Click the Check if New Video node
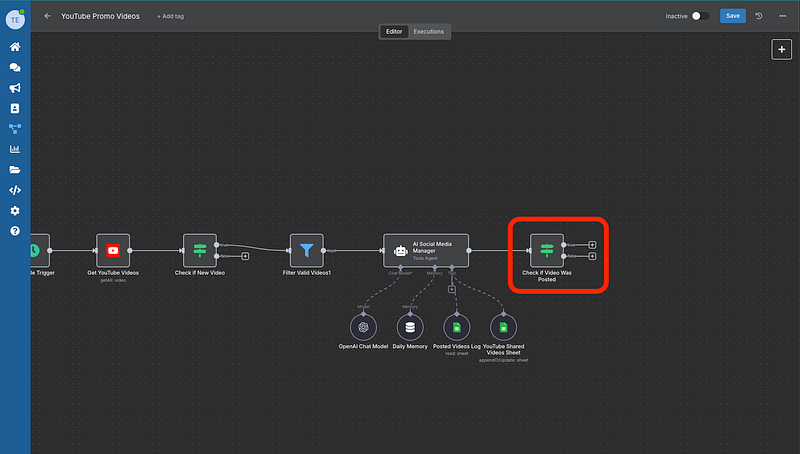Viewport: 800px width, 454px height. 199,251
